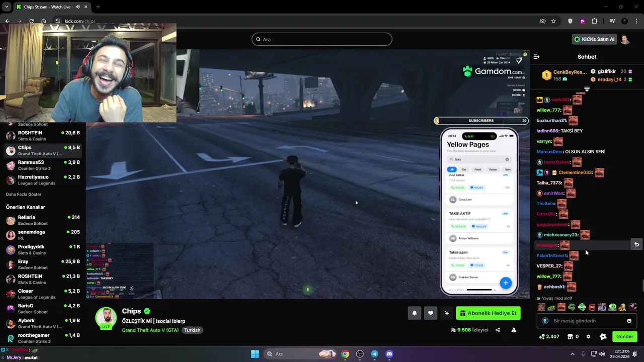644x362 pixels.
Task: Click the chat identity badge in message box
Action: [545, 321]
